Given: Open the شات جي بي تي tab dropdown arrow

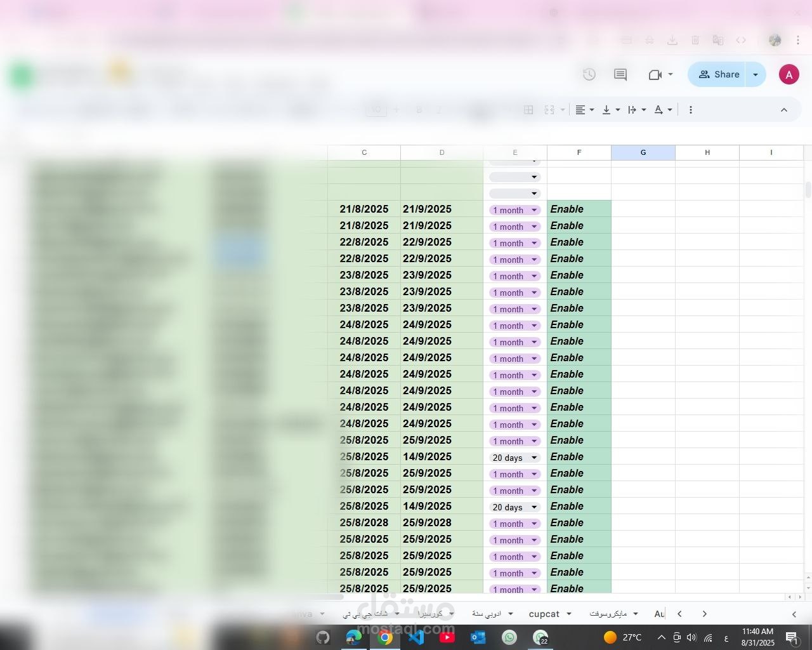Looking at the screenshot, I should tap(397, 614).
